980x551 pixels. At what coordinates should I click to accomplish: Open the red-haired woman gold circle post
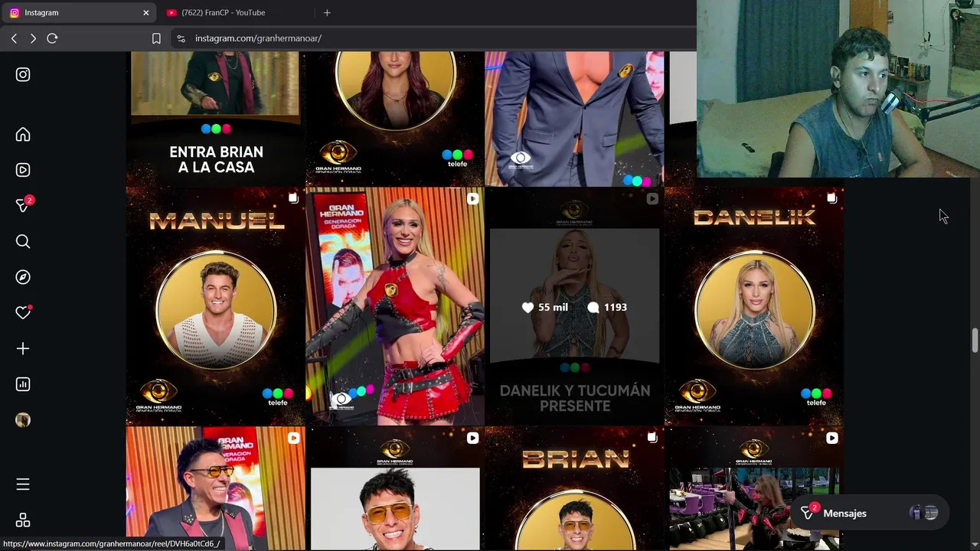point(394,119)
